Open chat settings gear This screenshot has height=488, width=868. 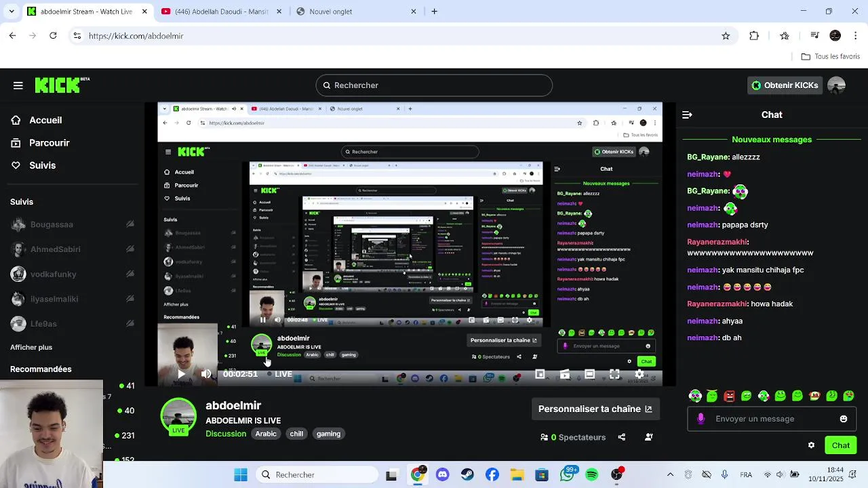click(811, 445)
